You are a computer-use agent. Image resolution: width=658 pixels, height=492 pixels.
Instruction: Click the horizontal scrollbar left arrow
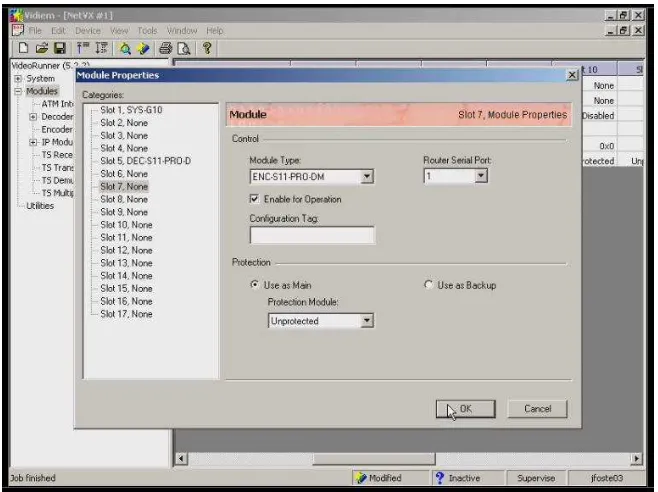[181, 458]
